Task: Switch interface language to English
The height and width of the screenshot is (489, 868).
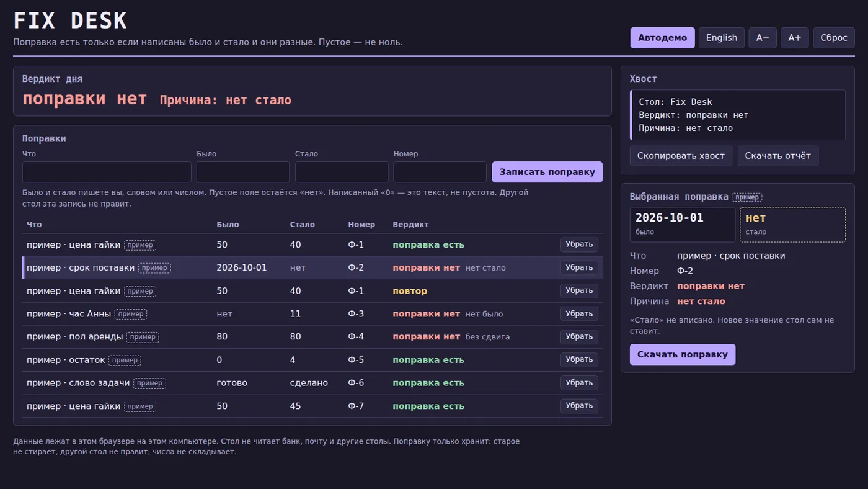Action: point(722,38)
